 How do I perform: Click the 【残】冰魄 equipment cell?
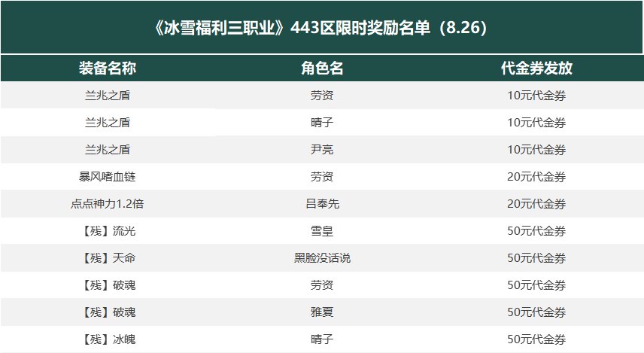(107, 339)
